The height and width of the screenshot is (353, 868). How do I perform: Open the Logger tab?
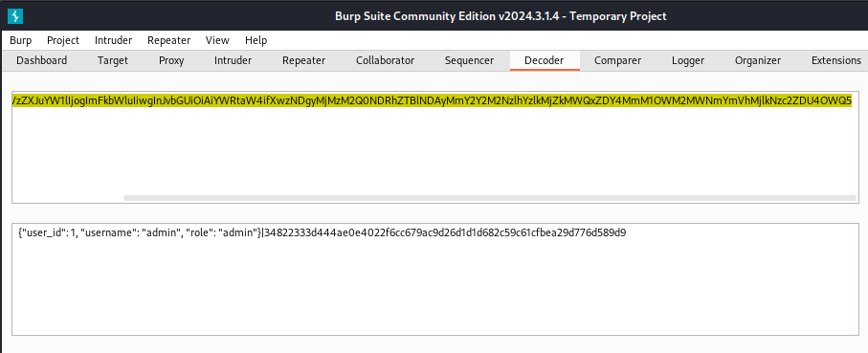click(x=689, y=60)
